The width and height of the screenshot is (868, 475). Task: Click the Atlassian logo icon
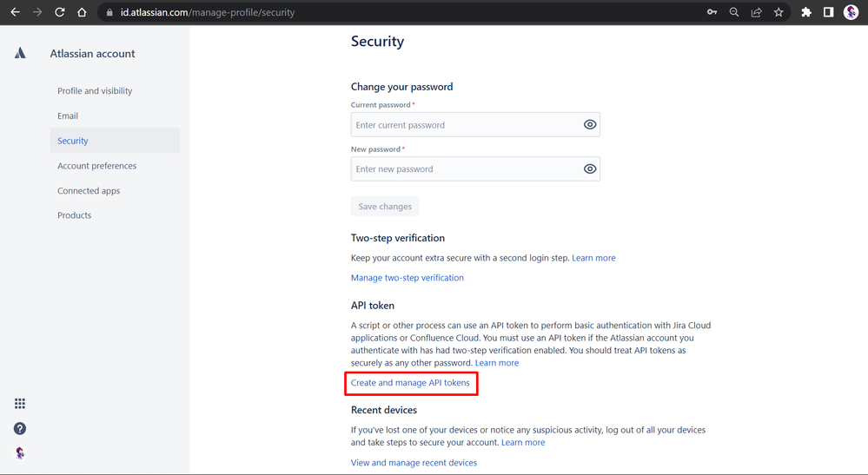(x=20, y=53)
